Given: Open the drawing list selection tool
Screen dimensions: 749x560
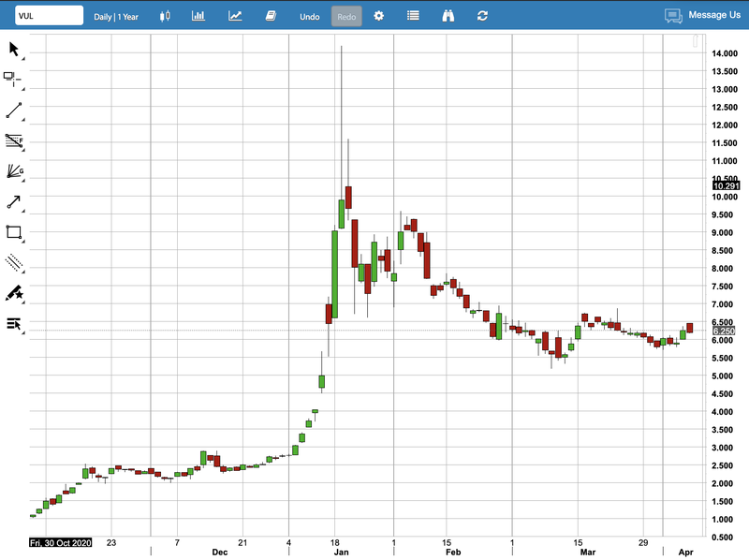Looking at the screenshot, I should tap(14, 323).
